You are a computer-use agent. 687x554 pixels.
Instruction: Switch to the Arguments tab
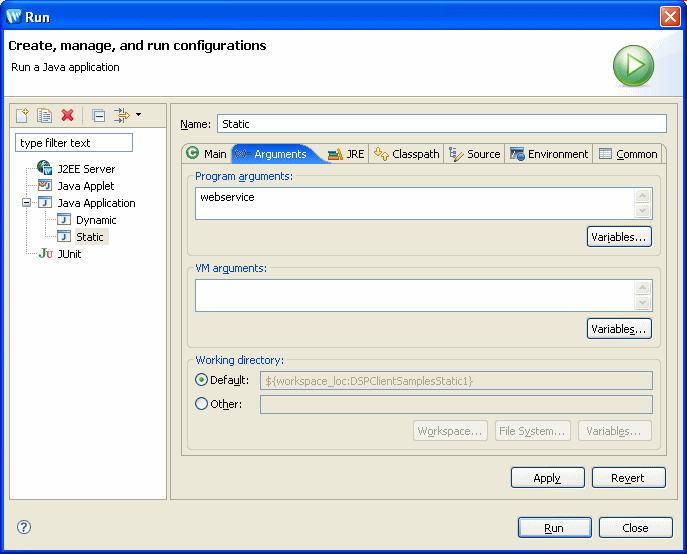(276, 154)
